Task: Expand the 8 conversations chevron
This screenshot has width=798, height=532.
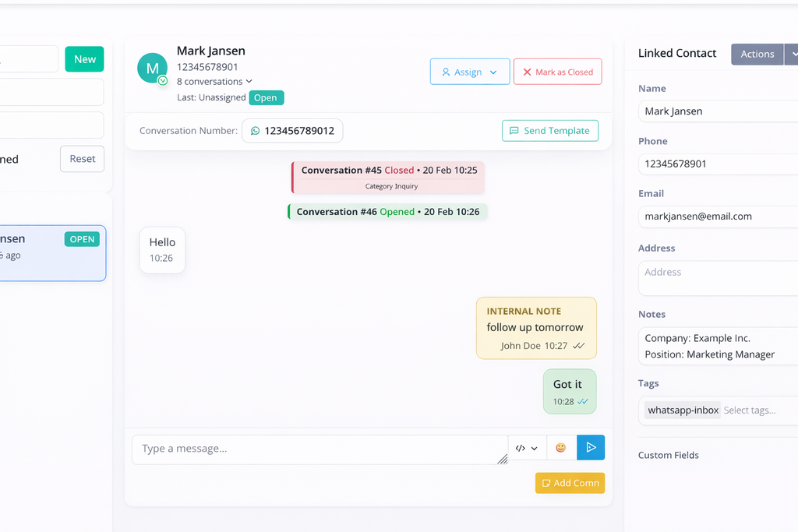Action: (249, 82)
